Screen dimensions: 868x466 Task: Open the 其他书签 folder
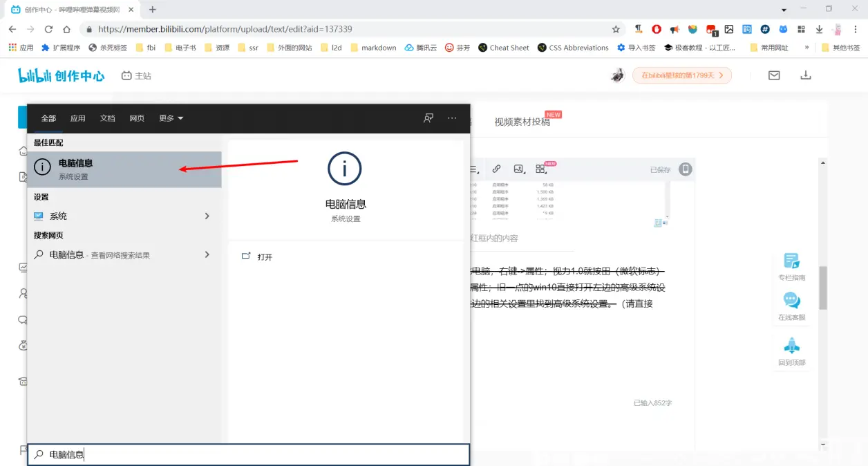840,48
